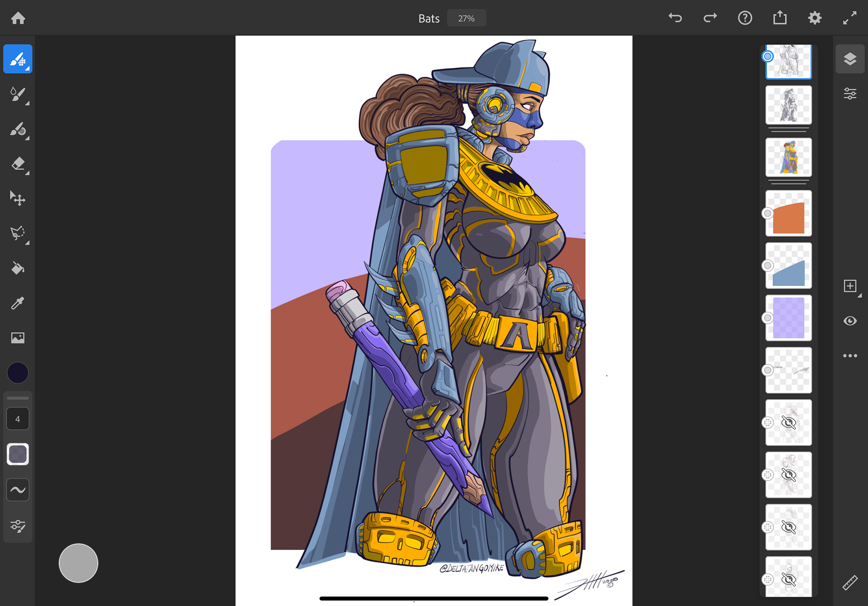Open the Layer Properties panel

coord(850,94)
